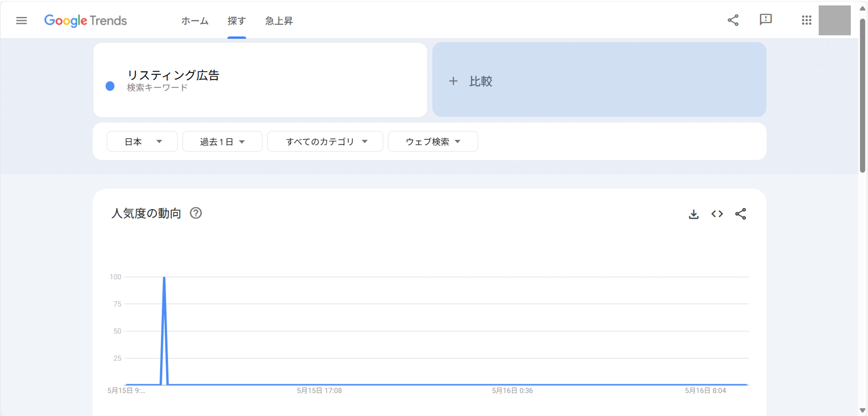868x416 pixels.
Task: Go to the ホーム tab
Action: pyautogui.click(x=195, y=21)
